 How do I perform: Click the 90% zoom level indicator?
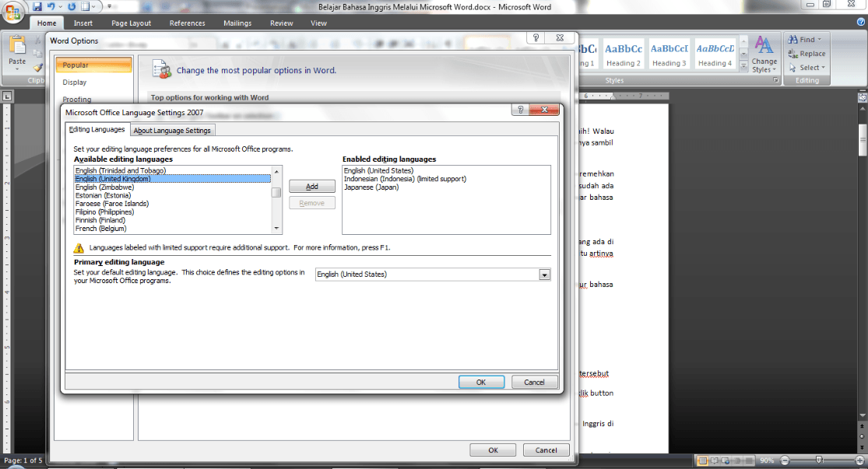[x=767, y=460]
